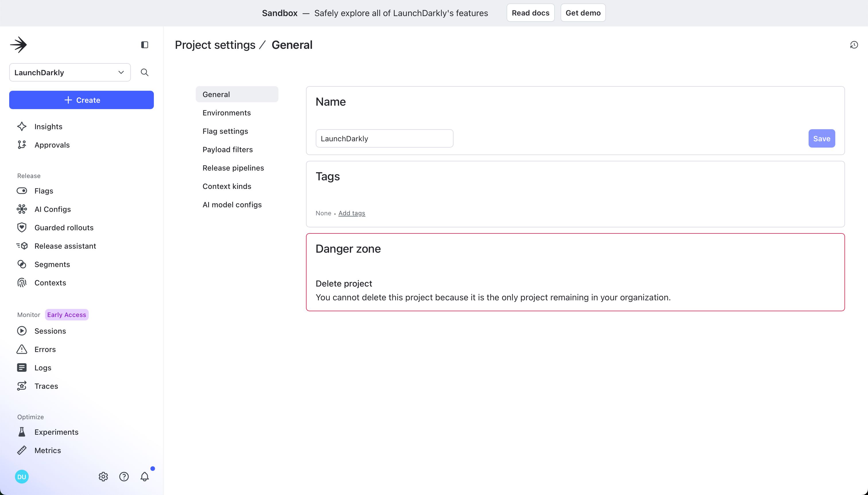The image size is (868, 495).
Task: Go to Segments page
Action: point(52,264)
